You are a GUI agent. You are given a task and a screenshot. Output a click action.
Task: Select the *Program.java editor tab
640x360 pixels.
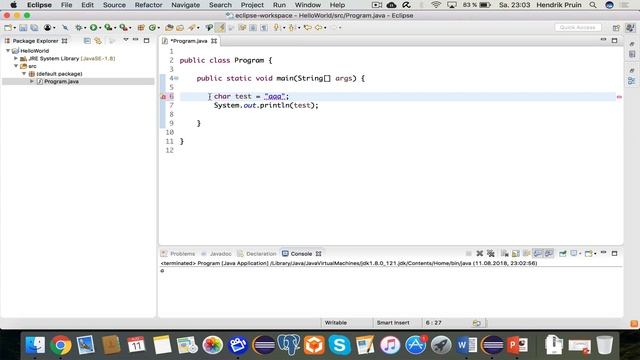tap(189, 41)
